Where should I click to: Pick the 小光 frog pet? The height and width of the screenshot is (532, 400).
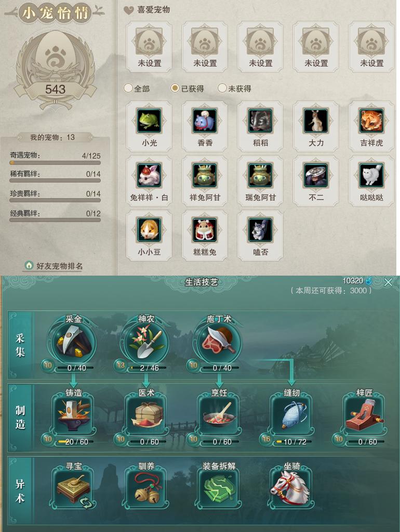(149, 126)
